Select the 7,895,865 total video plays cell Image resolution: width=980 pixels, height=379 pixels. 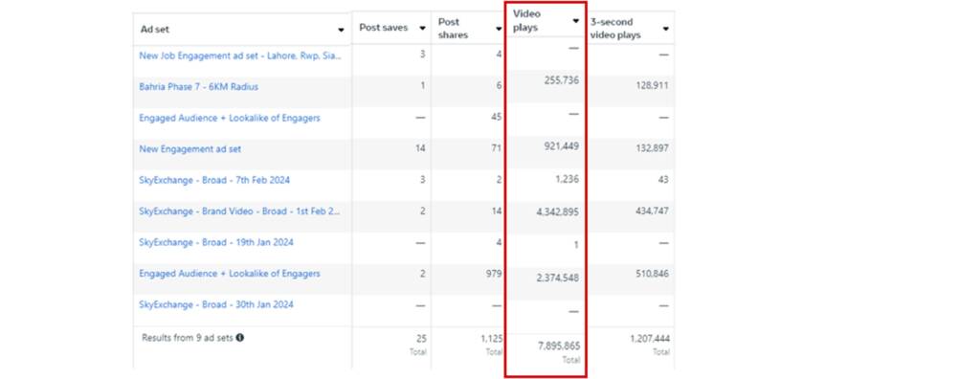(x=558, y=346)
